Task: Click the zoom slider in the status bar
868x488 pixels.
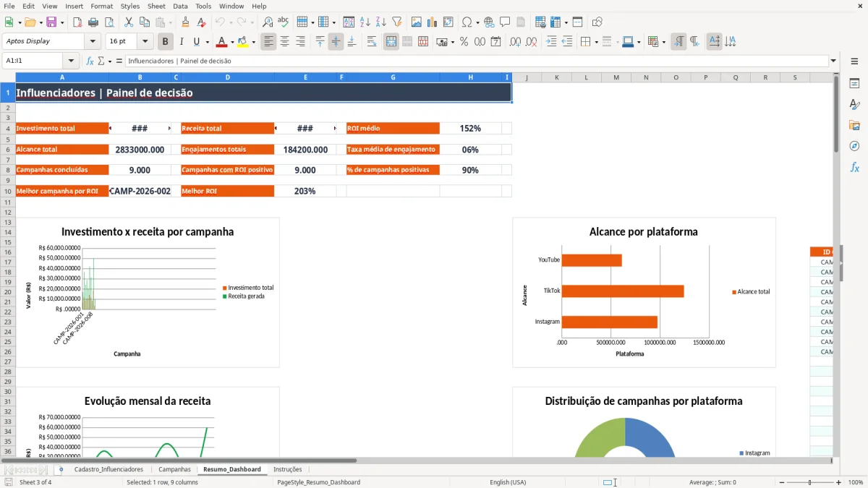Action: tap(809, 482)
